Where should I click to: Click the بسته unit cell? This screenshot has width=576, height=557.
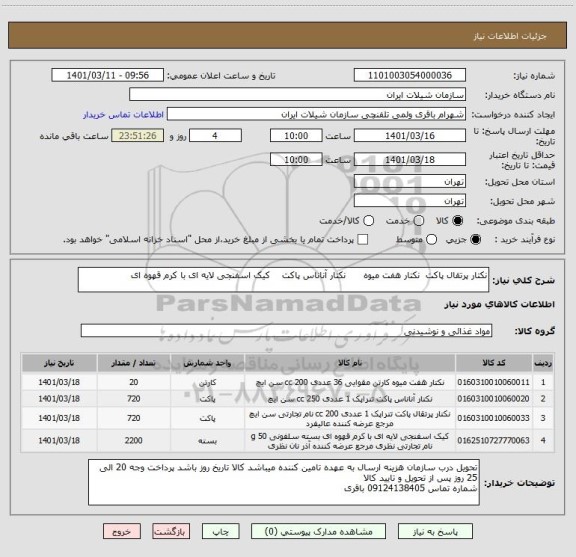(207, 440)
